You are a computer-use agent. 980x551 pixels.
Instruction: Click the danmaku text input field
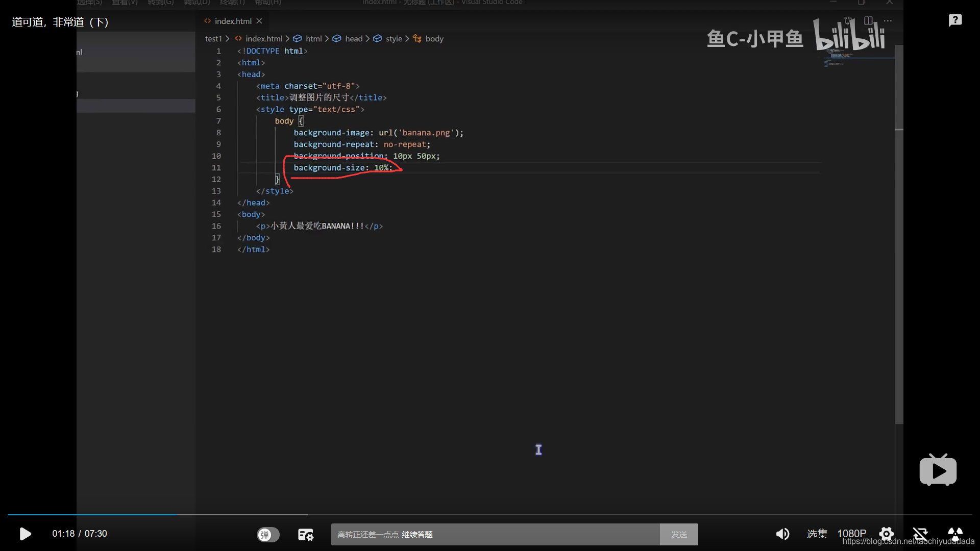click(495, 534)
